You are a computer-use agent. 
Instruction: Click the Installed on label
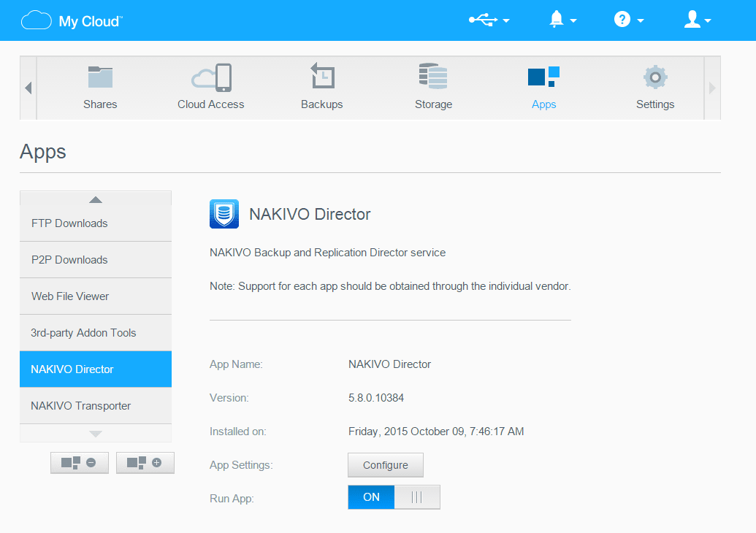[237, 432]
